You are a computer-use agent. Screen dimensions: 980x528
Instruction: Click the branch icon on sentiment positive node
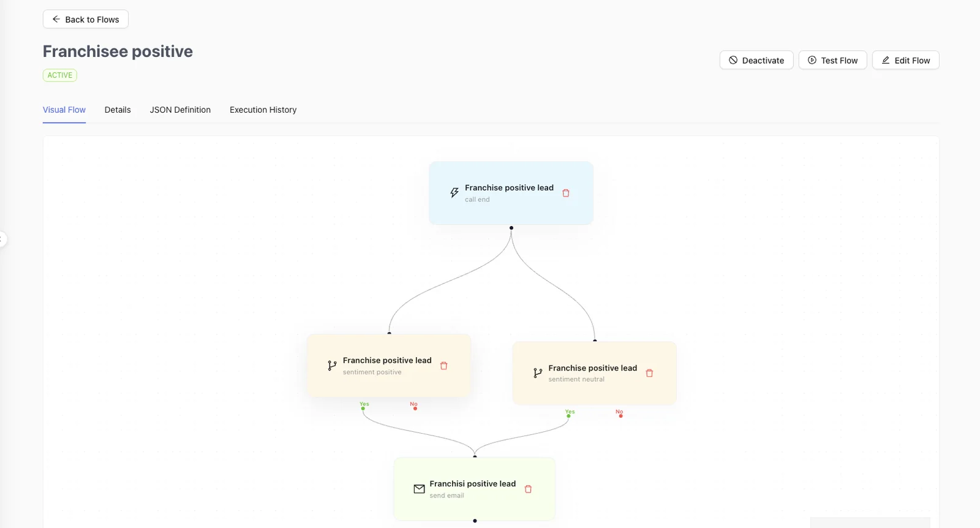tap(332, 366)
